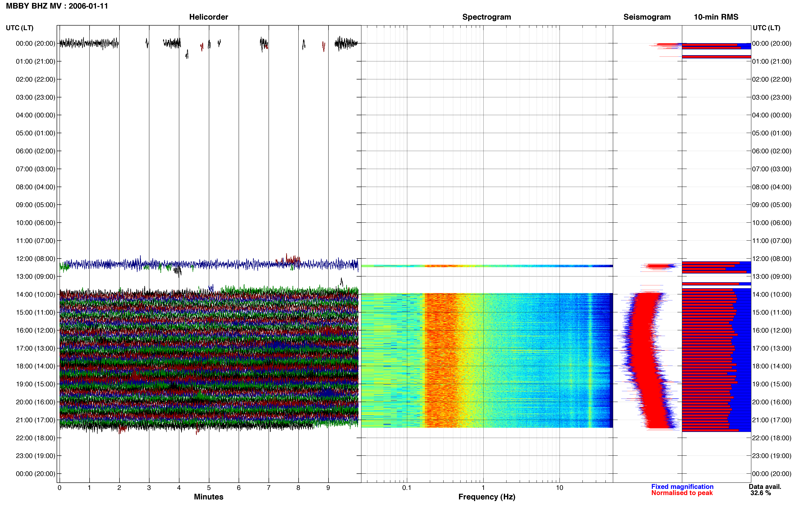Click the plot title 'MBBY BHZ MV : 2006-01-11'
This screenshot has width=812, height=508.
(57, 6)
